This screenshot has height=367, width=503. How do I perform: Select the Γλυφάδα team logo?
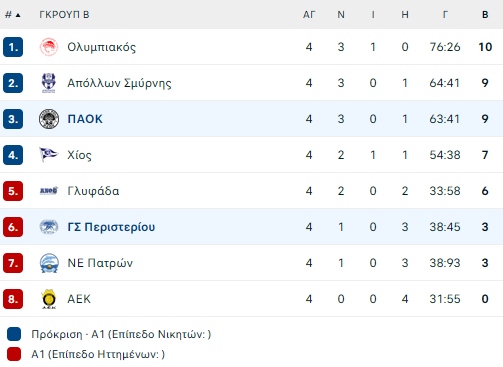click(x=49, y=191)
